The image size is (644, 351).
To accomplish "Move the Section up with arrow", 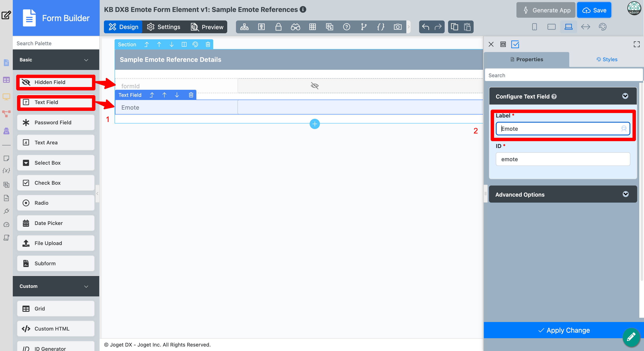I will (x=159, y=44).
